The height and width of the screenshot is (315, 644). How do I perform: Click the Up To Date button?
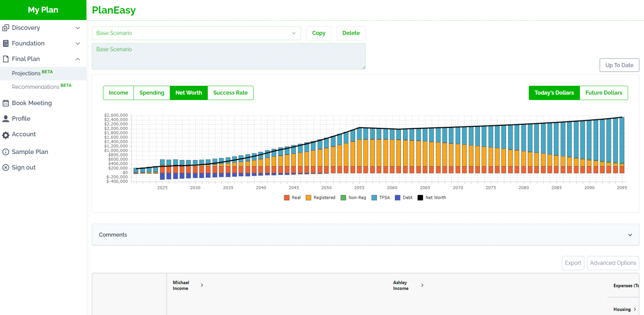[619, 65]
